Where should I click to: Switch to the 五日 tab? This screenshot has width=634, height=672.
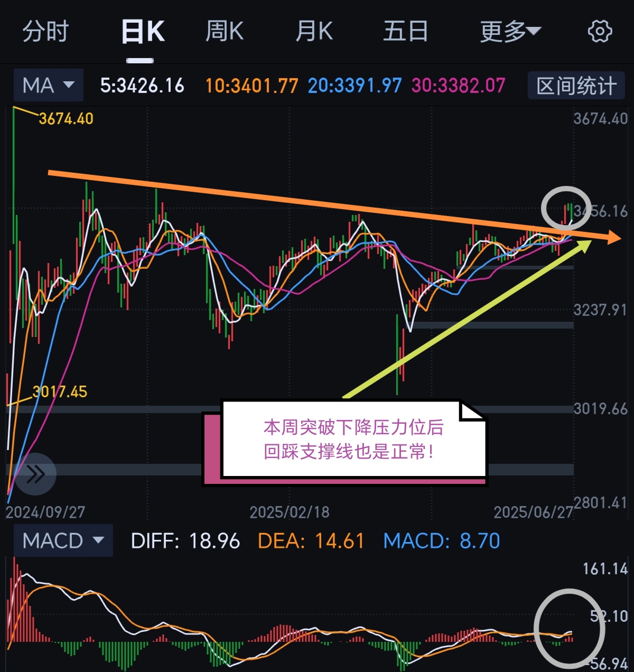[x=406, y=32]
